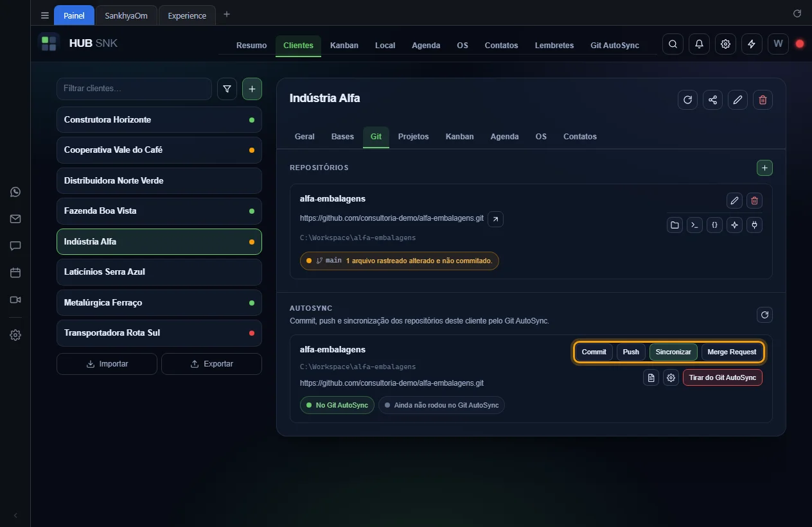Refresh the Indústria Alfa client details
Image resolution: width=812 pixels, height=527 pixels.
pyautogui.click(x=687, y=99)
